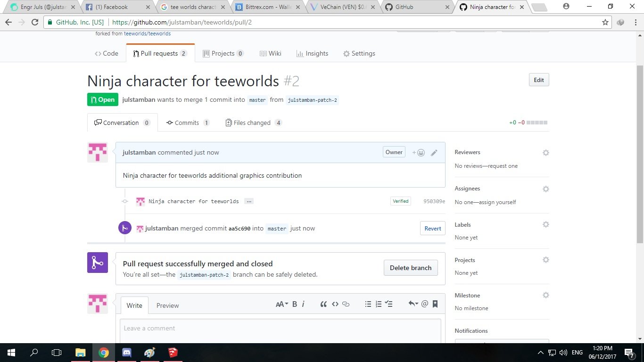The width and height of the screenshot is (644, 362).
Task: Apply bold formatting in the comment editor
Action: (x=295, y=304)
